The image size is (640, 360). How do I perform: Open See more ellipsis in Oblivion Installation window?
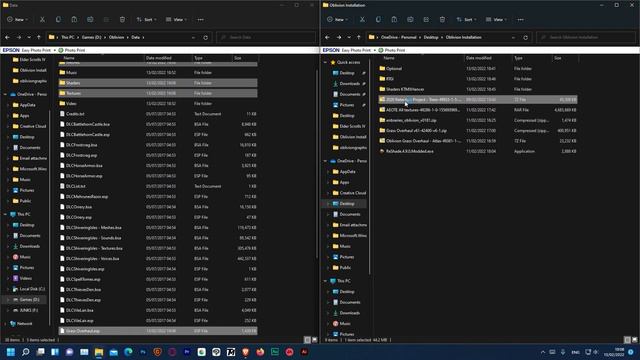[x=520, y=20]
